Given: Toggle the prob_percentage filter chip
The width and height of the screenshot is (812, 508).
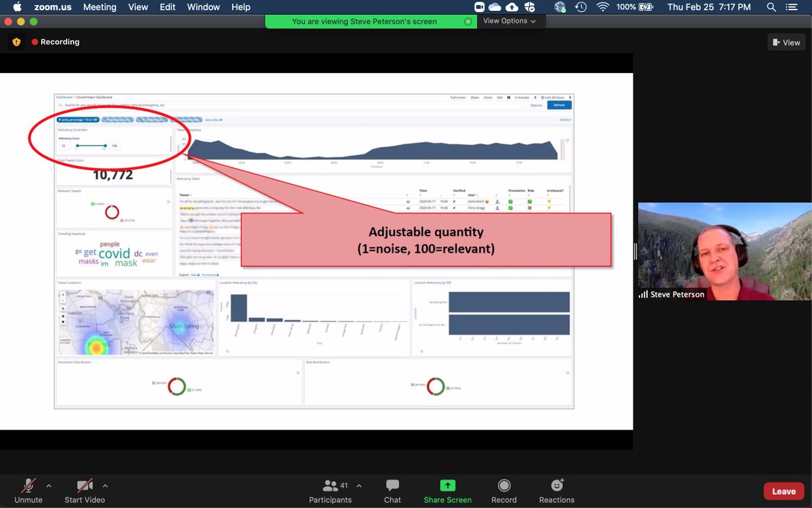Looking at the screenshot, I should 77,120.
